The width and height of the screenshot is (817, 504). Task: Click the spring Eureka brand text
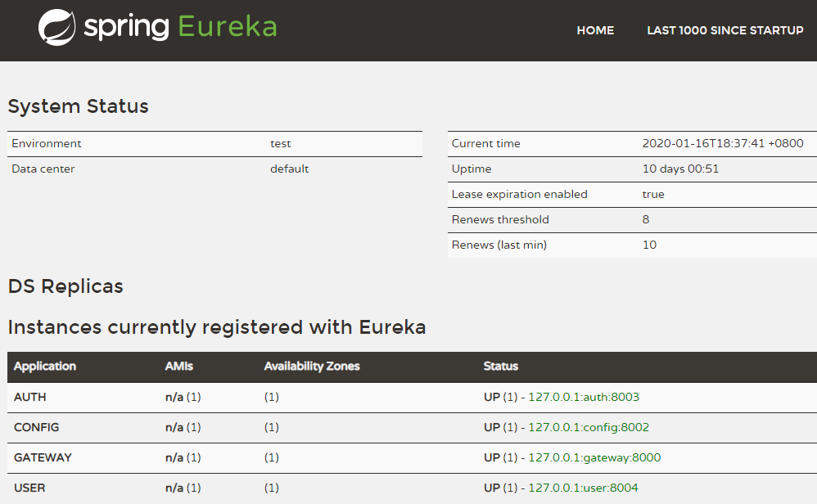pyautogui.click(x=180, y=27)
